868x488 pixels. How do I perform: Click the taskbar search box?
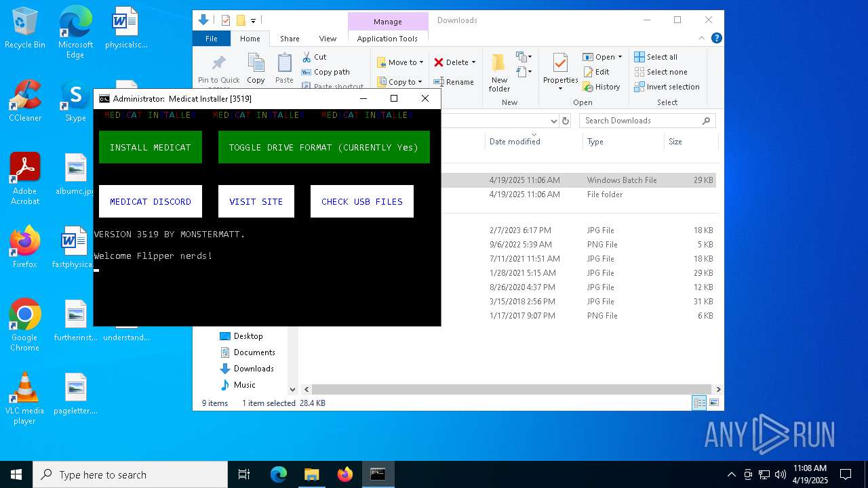coord(130,474)
